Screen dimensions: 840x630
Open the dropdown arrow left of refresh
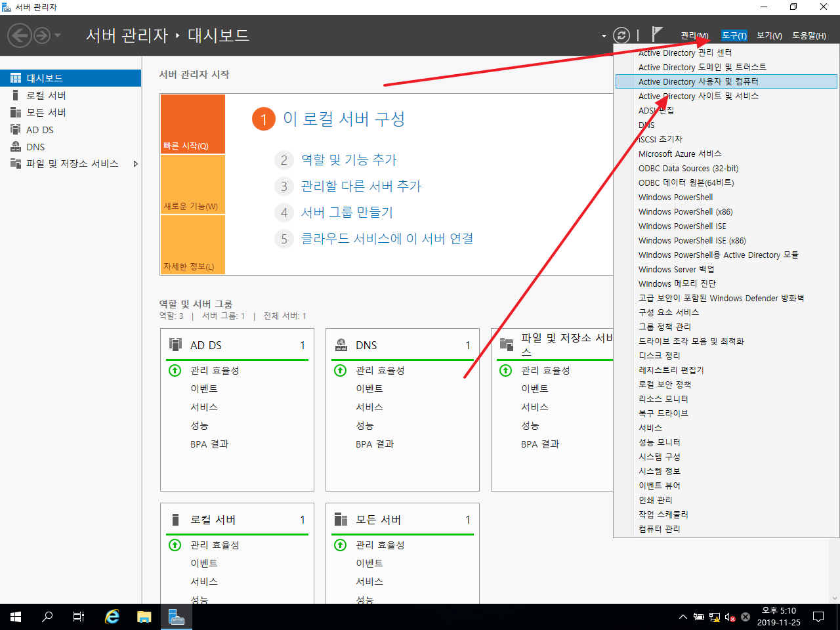tap(604, 36)
